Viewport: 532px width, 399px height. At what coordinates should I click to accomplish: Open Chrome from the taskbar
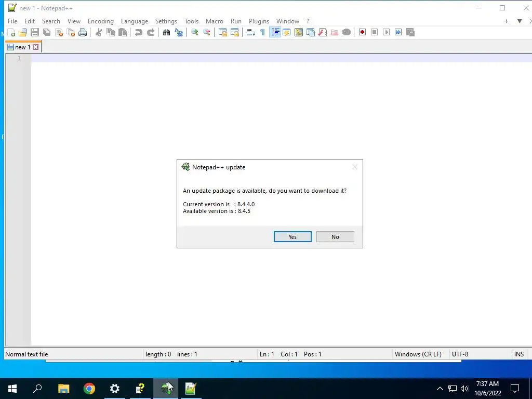pyautogui.click(x=89, y=389)
